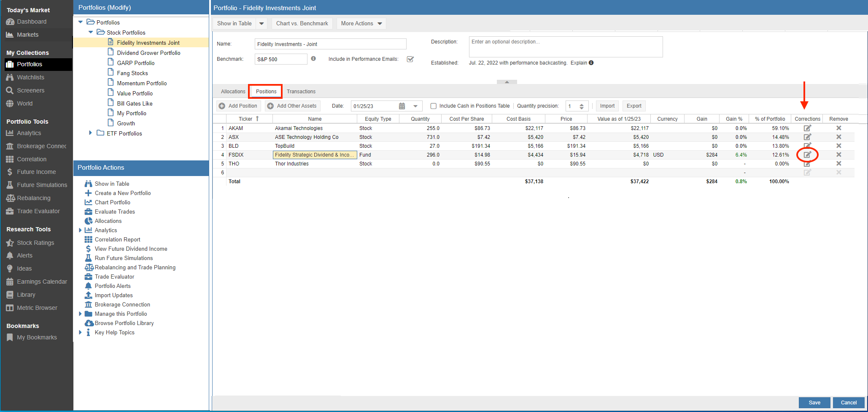
Task: Enable Include Cash in Positions Table
Action: tap(433, 106)
